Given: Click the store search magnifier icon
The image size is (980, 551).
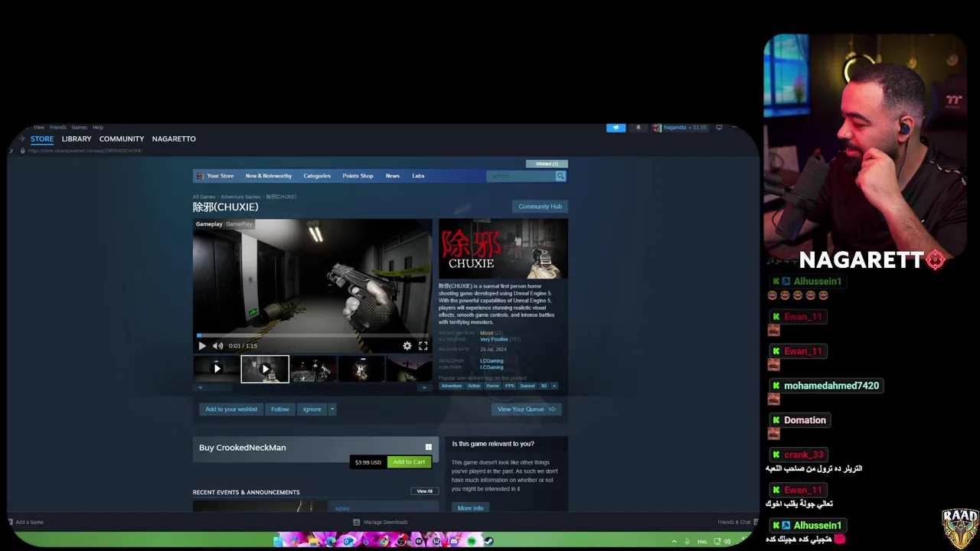Looking at the screenshot, I should [560, 176].
